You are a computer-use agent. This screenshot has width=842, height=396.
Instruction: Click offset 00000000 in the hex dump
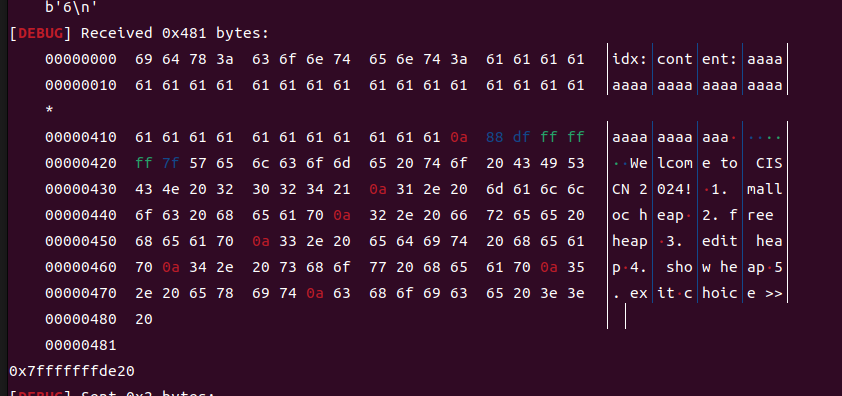coord(81,59)
